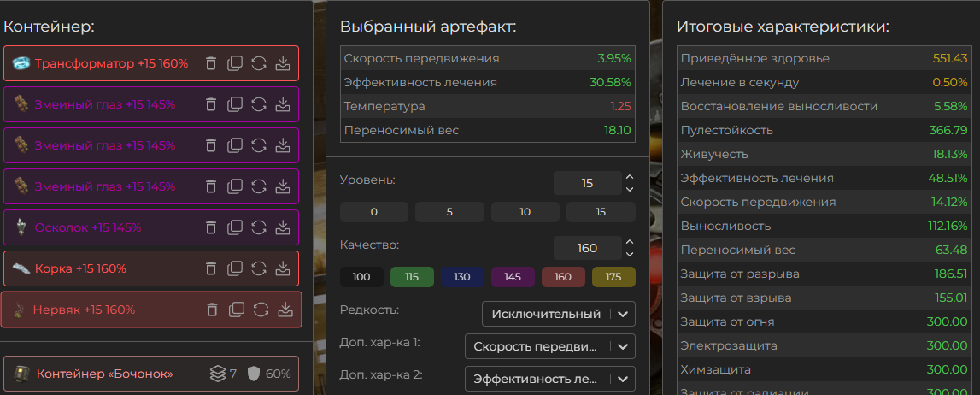The height and width of the screenshot is (395, 980).
Task: Delete the Корка +15 160% artifact
Action: (211, 268)
